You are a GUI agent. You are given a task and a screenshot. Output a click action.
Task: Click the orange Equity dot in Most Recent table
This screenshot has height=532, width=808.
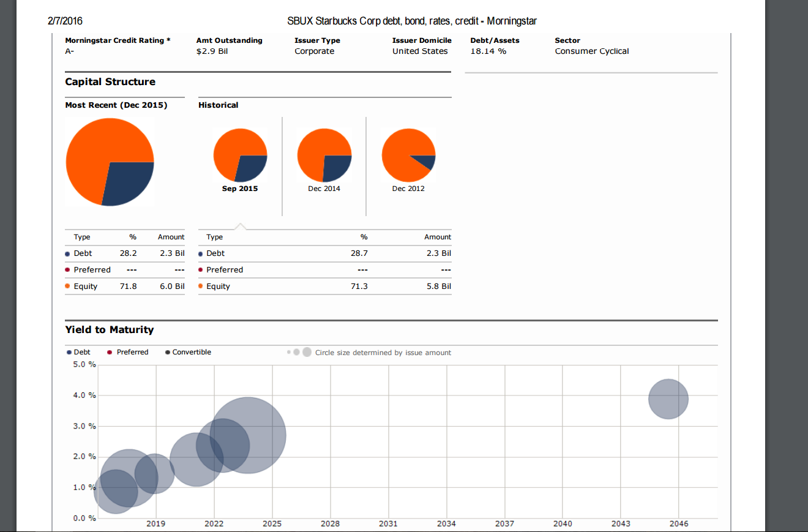[x=68, y=287]
